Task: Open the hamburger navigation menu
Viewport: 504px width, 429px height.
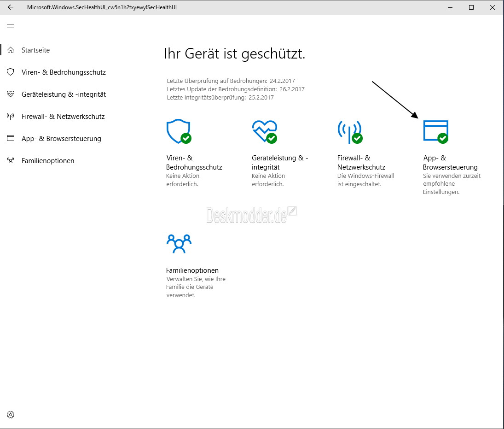Action: [x=11, y=26]
